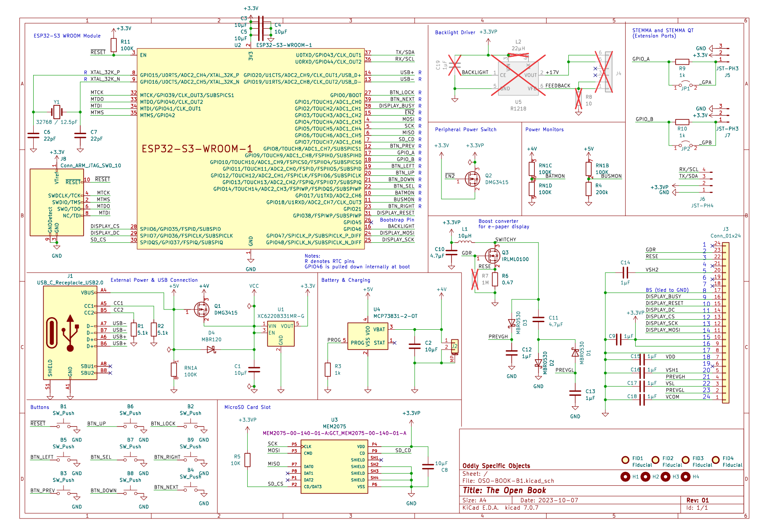
Task: Click the U1 XC6220 regulator box
Action: pos(281,334)
